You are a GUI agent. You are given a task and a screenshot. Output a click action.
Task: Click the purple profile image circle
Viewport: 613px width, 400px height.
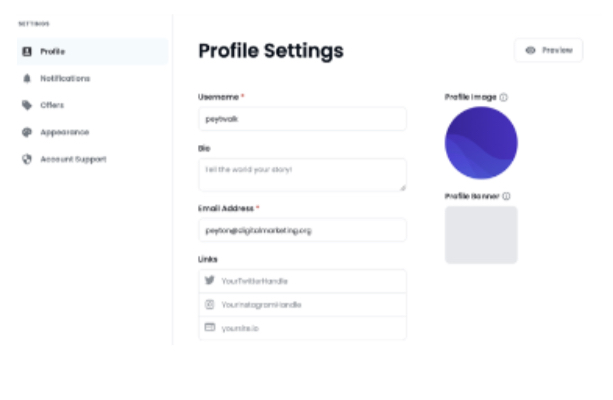click(x=481, y=143)
